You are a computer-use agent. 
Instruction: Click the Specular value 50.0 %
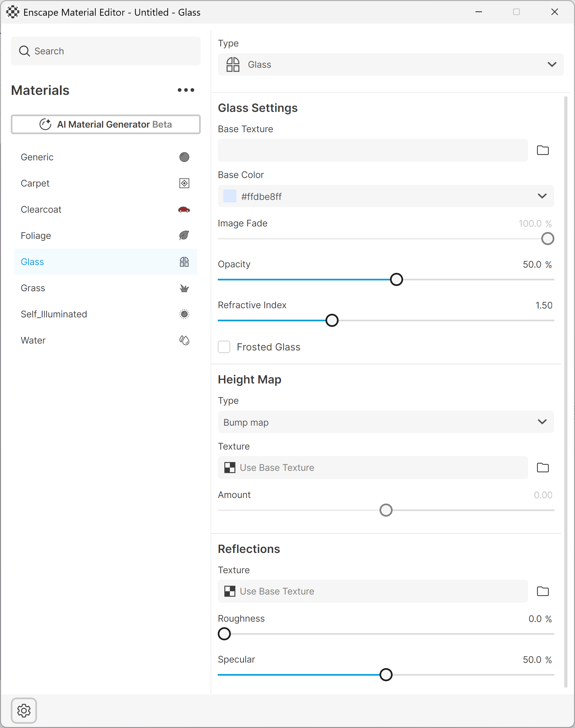tap(537, 660)
